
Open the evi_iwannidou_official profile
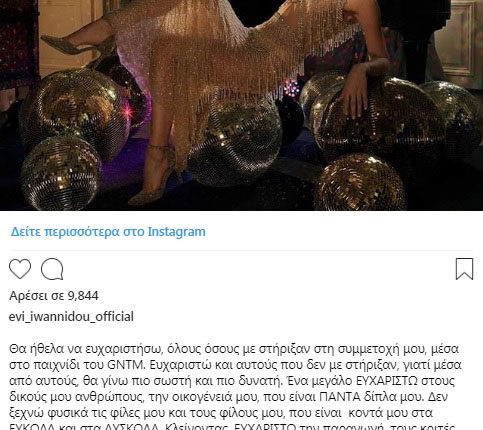pos(71,316)
